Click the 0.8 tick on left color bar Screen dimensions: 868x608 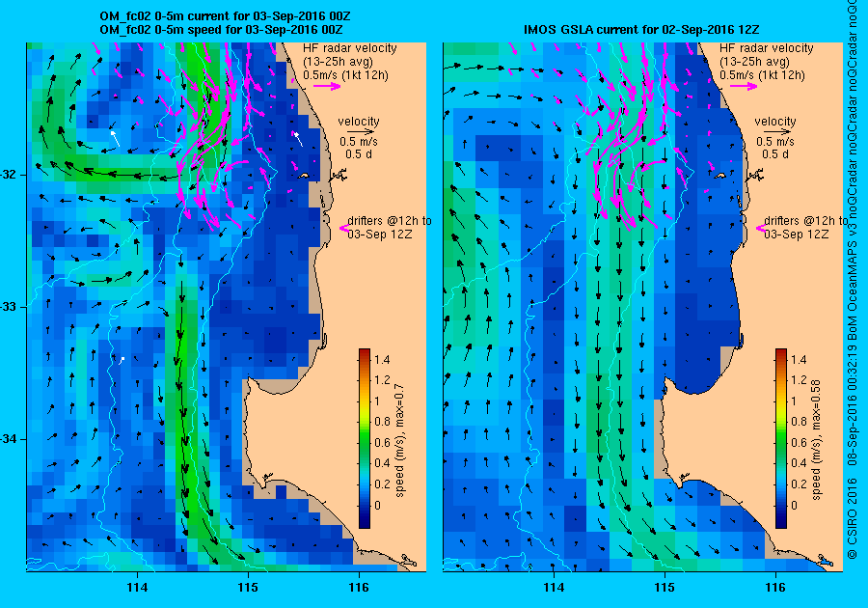382,422
